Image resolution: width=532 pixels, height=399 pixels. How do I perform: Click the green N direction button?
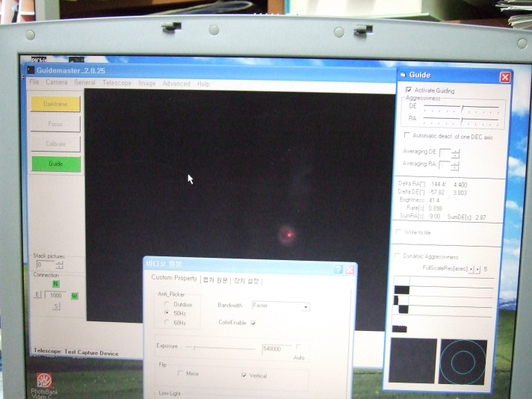click(55, 284)
